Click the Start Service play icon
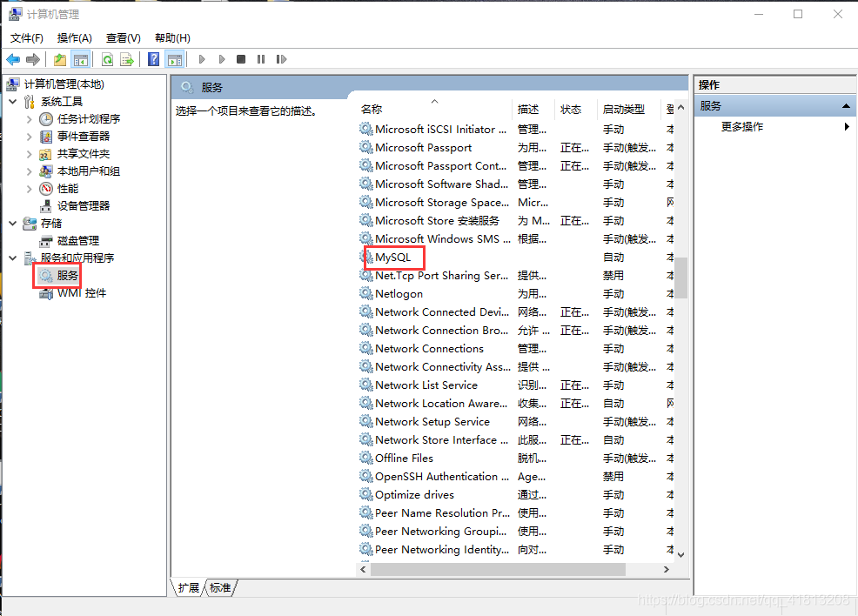Image resolution: width=858 pixels, height=616 pixels. 202,59
